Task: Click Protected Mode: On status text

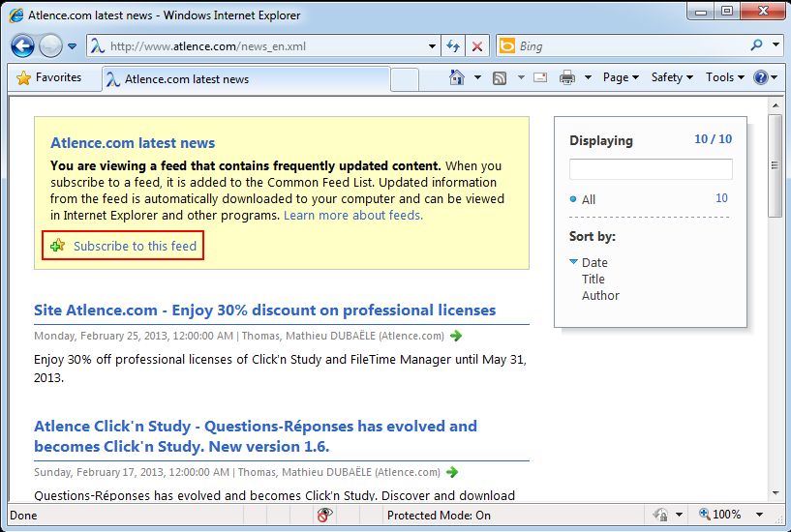Action: 439,515
